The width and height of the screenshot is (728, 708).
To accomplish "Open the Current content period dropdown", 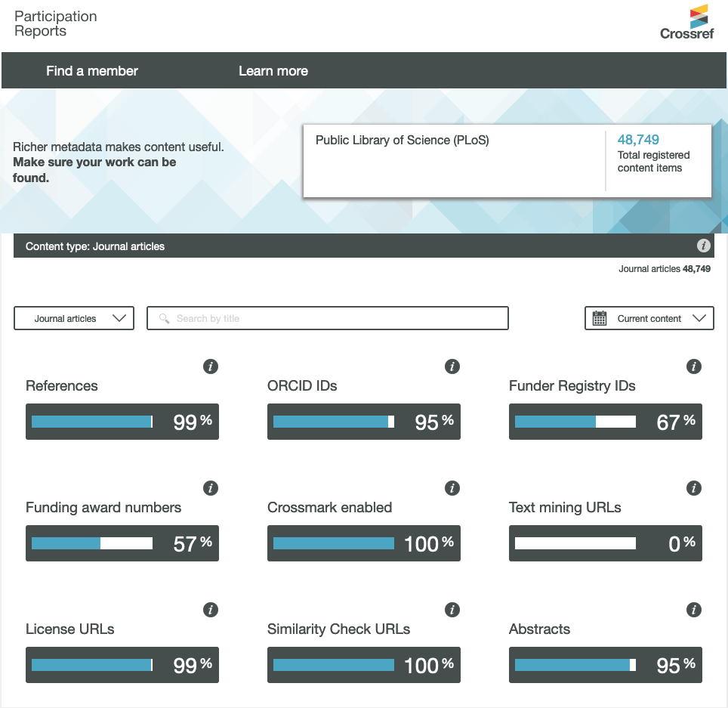I will tap(649, 318).
